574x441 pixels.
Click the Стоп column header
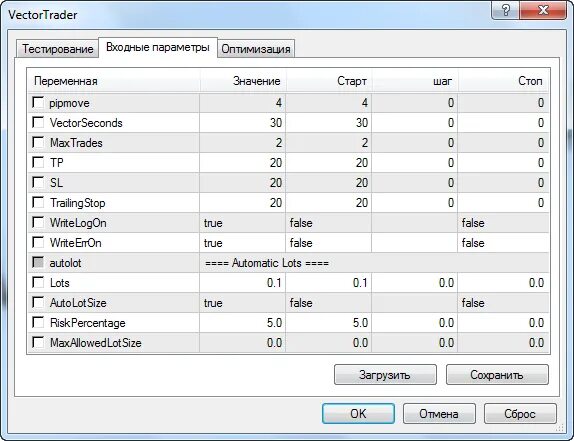(x=503, y=81)
